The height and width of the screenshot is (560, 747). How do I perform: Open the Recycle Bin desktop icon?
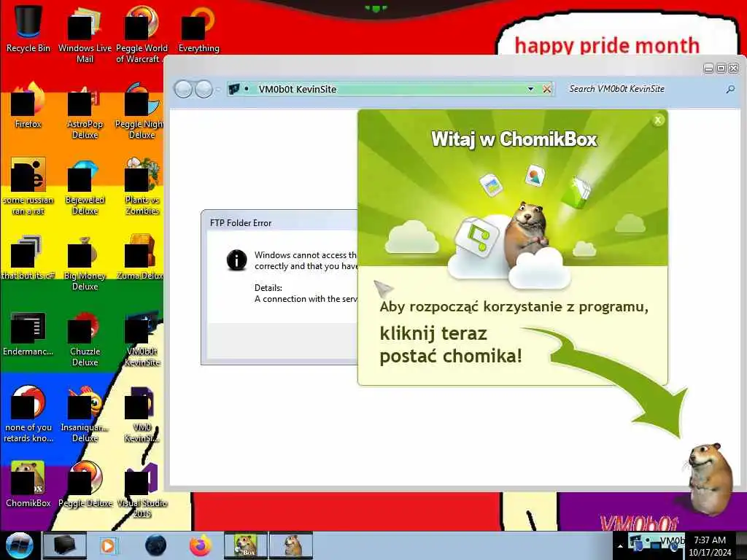28,28
